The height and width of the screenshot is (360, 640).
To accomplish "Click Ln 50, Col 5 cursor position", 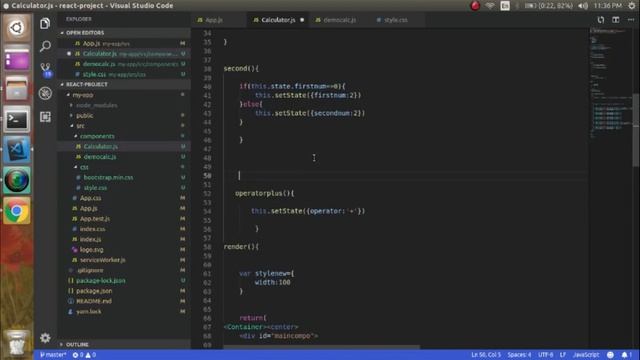I will [x=486, y=355].
